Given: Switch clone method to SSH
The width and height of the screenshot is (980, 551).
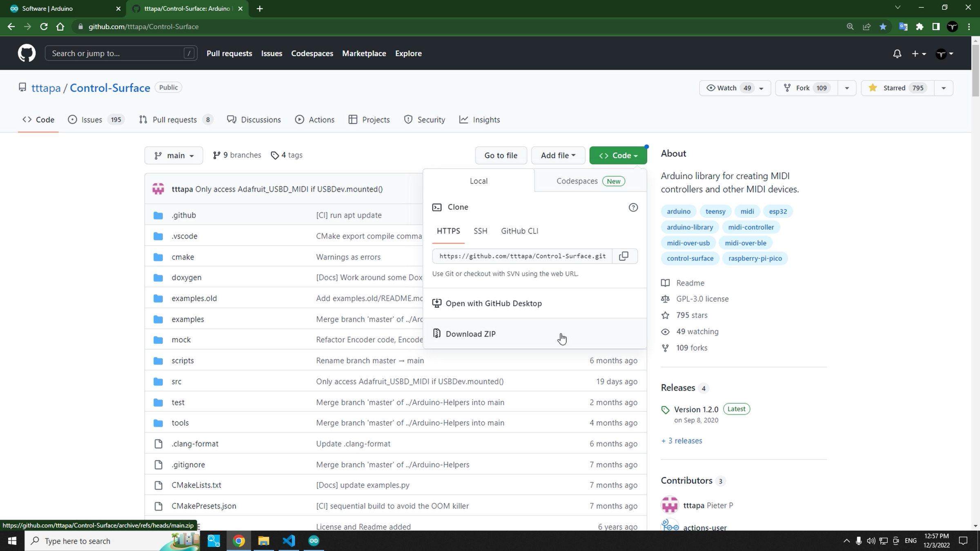Looking at the screenshot, I should (480, 231).
